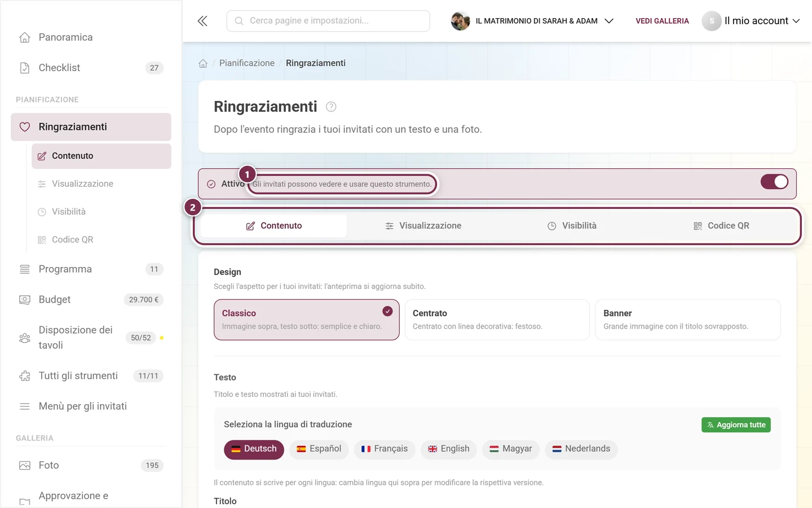
Task: Open the Il Matrimonio di Sarah & Adam dropdown
Action: pos(532,21)
